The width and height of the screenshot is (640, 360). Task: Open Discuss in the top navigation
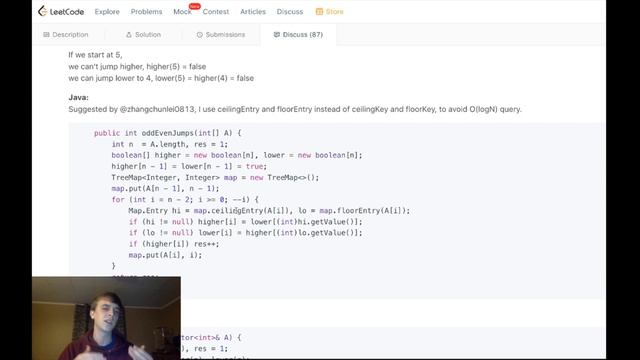290,12
